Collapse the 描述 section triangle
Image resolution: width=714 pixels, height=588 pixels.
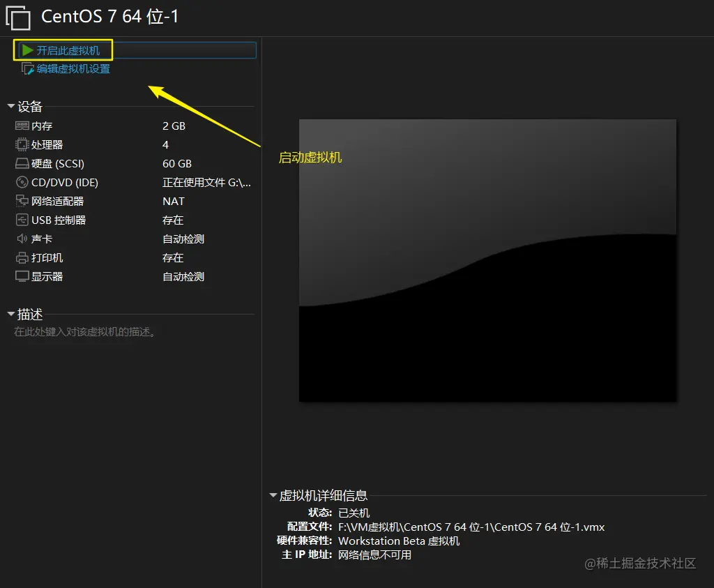[11, 314]
